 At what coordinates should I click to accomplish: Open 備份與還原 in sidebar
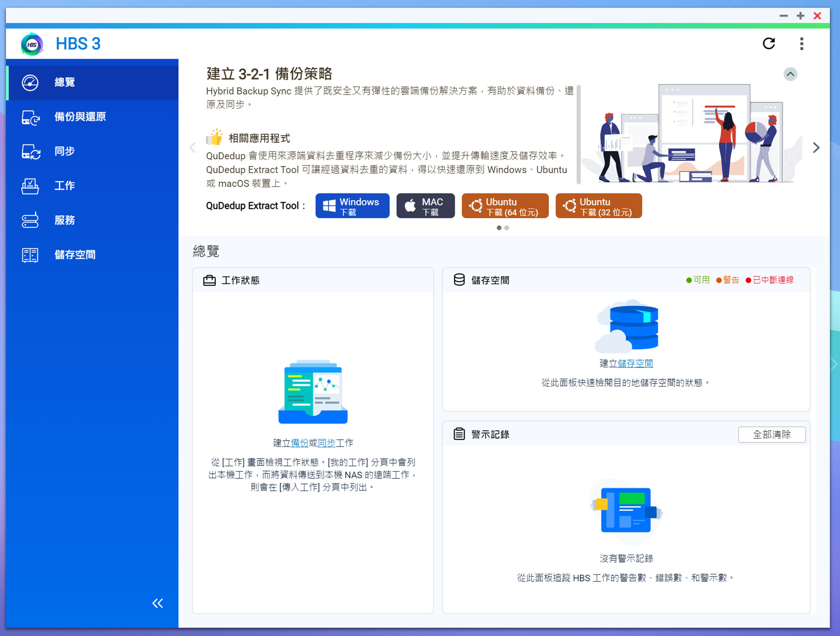[x=92, y=117]
